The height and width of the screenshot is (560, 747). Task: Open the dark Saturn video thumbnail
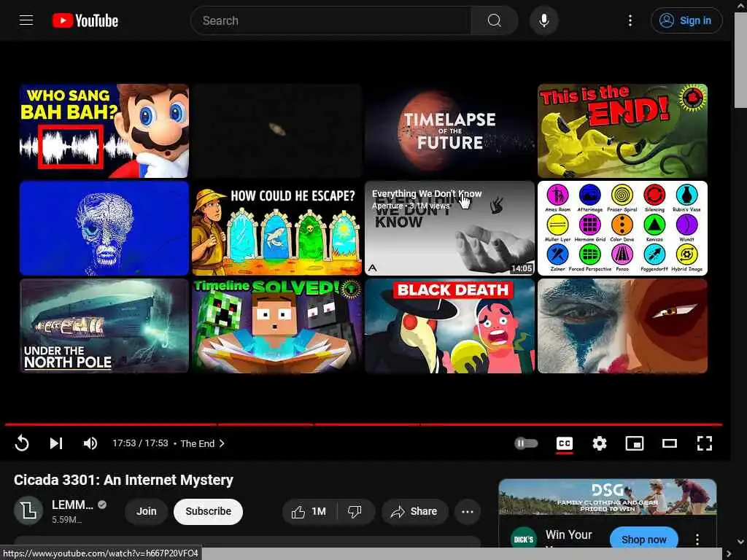[x=277, y=131]
